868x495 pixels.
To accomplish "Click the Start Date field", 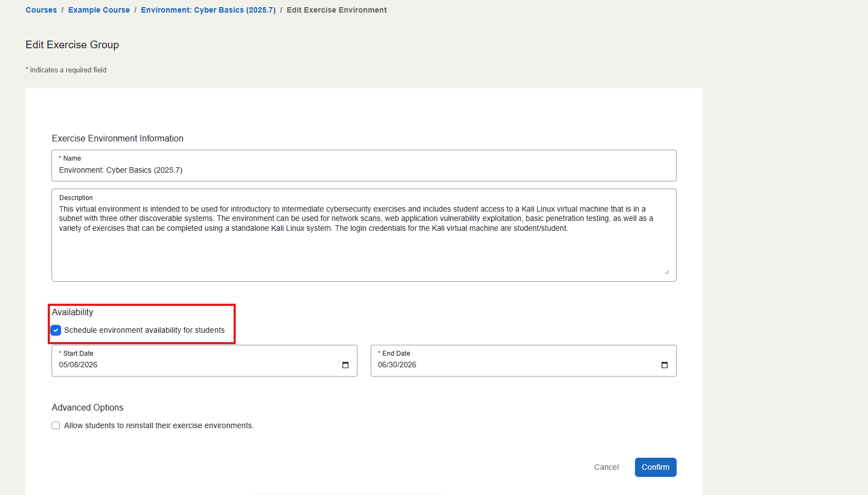I will coord(204,361).
